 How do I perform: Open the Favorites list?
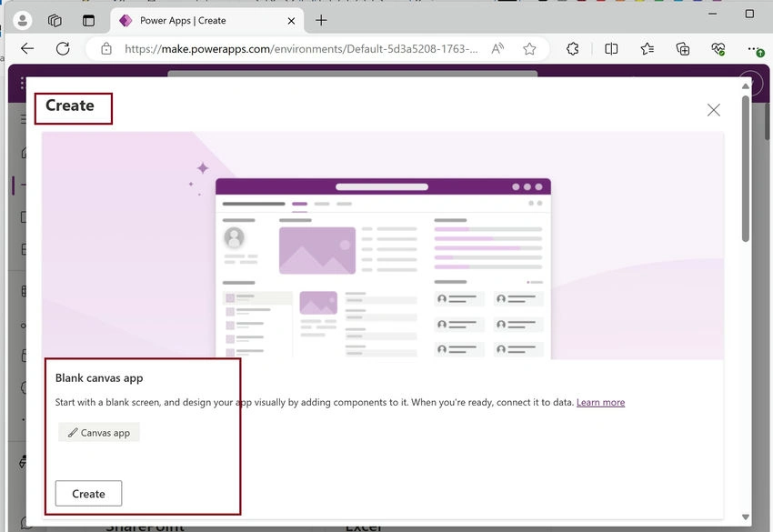[647, 48]
